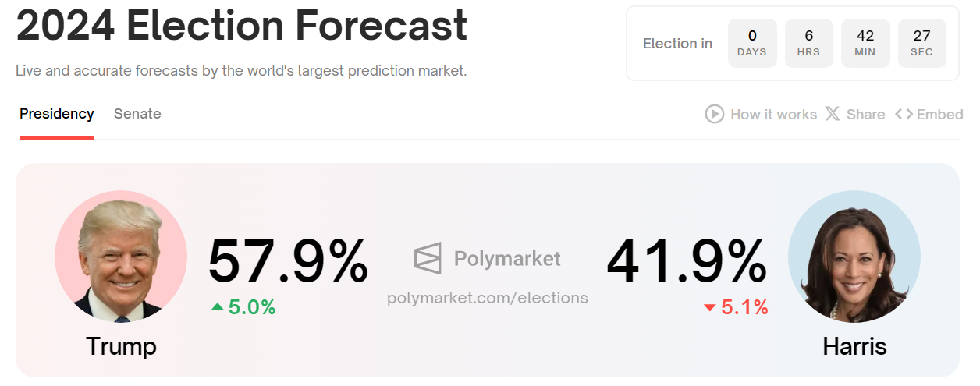980x386 pixels.
Task: Click the 2024 Election Forecast heading
Action: tap(242, 27)
